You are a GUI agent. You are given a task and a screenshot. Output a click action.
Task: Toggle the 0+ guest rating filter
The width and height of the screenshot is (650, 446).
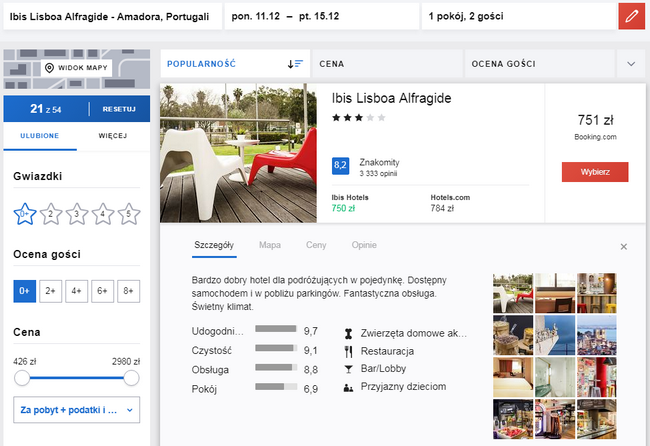pos(25,290)
